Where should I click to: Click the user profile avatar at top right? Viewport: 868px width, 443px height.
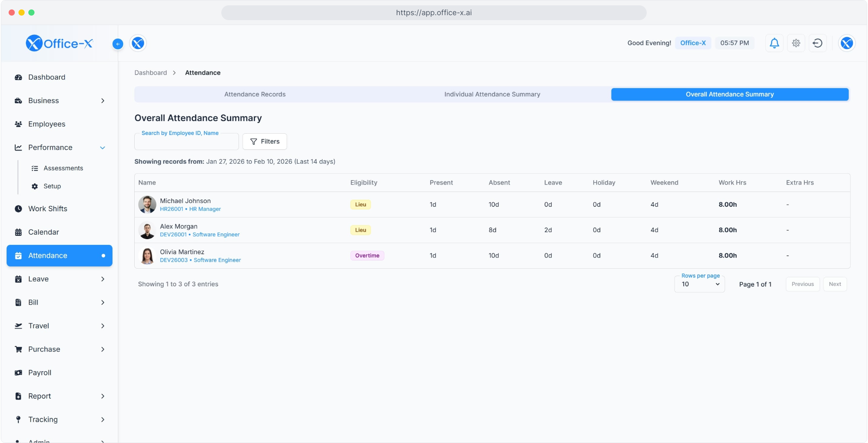[x=846, y=43]
